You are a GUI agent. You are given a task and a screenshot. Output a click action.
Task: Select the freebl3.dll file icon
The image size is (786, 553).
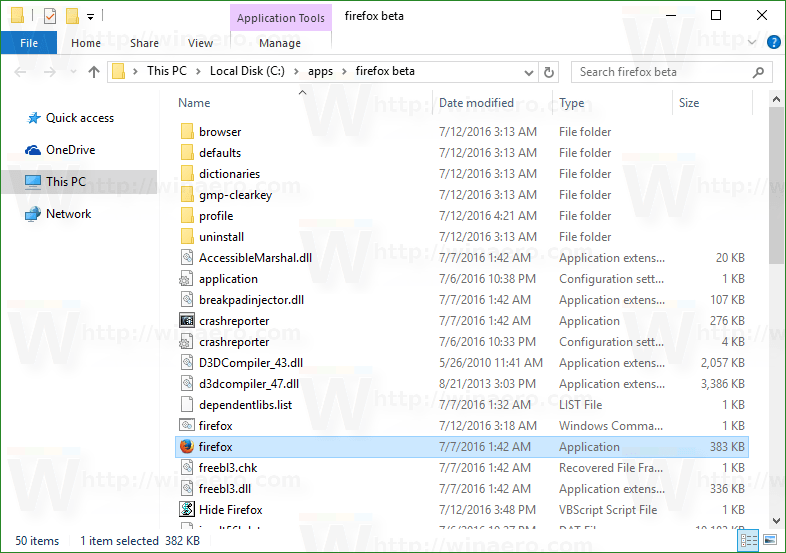(187, 488)
